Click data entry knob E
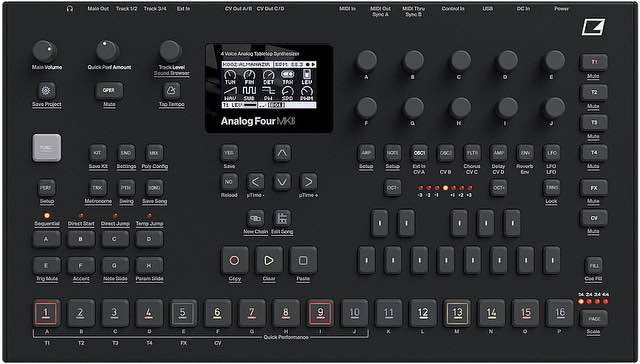The height and width of the screenshot is (364, 640). 554,61
